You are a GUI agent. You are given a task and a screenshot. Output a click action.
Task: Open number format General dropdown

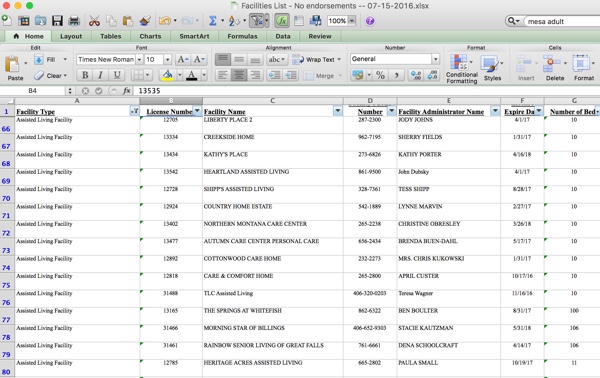pyautogui.click(x=435, y=59)
